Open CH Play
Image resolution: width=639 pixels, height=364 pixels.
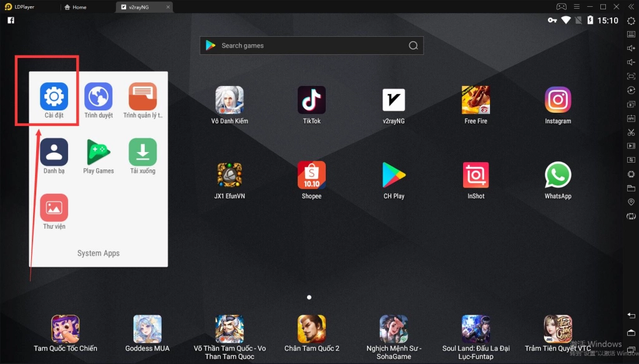tap(393, 175)
